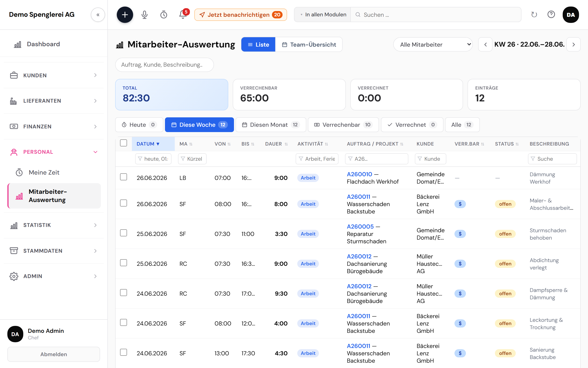The image size is (588, 368).
Task: Check the row 24.06.2026 SF 08:00
Action: [124, 322]
